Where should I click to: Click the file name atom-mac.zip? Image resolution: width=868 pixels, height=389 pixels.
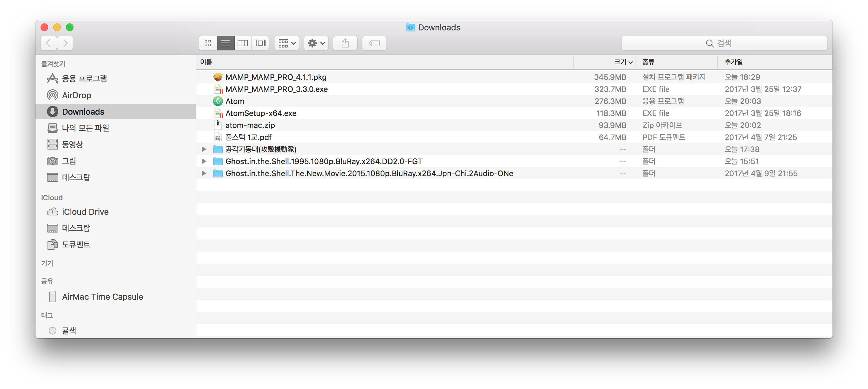(x=250, y=125)
